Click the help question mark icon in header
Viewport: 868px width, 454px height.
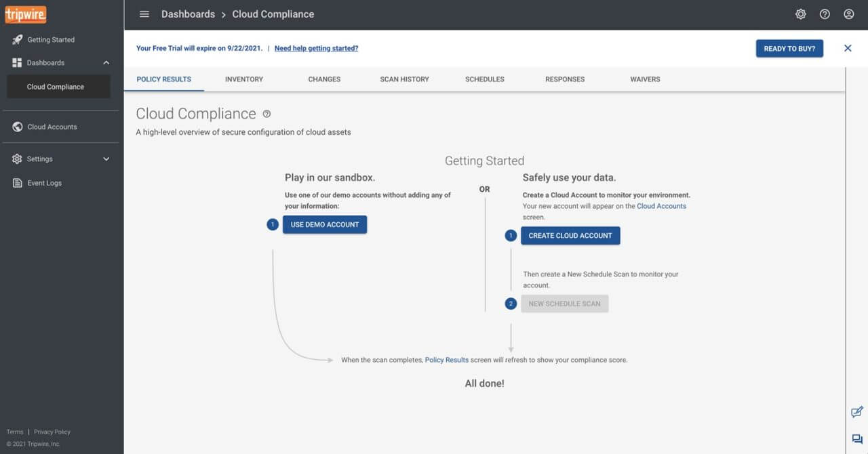[x=825, y=14]
